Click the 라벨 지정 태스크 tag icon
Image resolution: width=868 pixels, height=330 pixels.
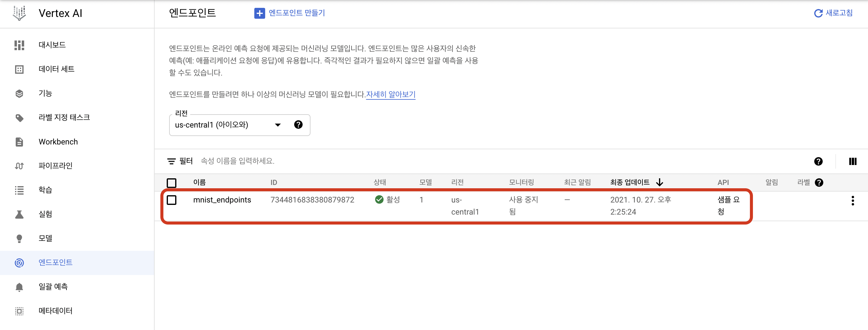click(19, 118)
